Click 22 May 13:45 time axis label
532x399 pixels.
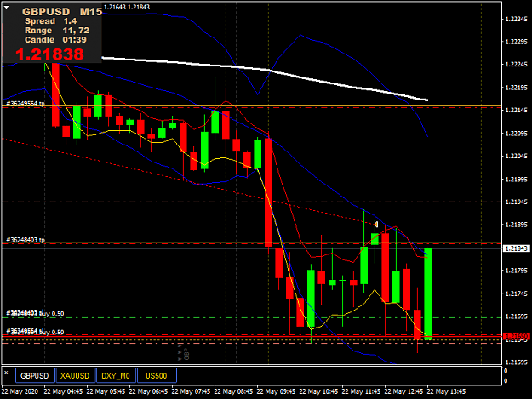pyautogui.click(x=446, y=391)
